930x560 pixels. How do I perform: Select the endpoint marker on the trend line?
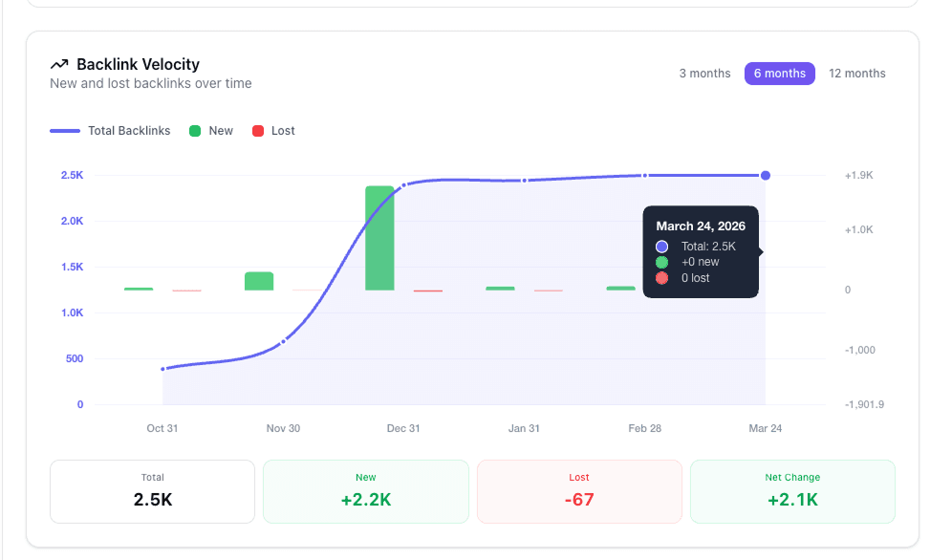click(765, 175)
